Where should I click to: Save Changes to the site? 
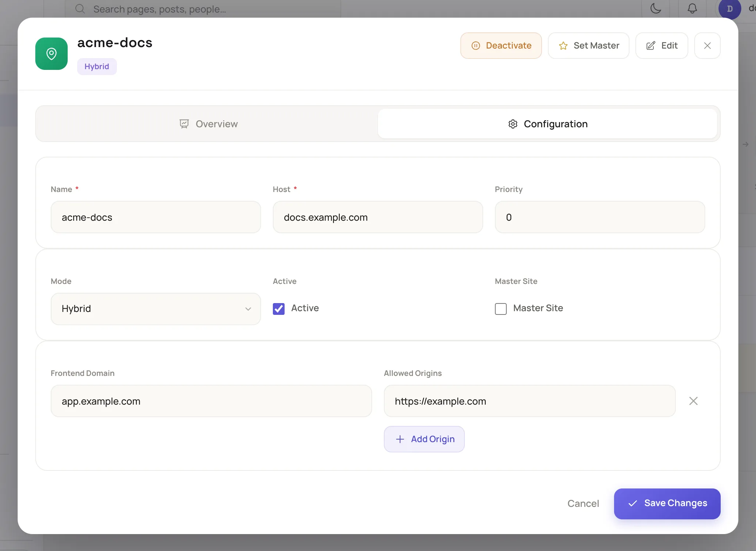667,504
